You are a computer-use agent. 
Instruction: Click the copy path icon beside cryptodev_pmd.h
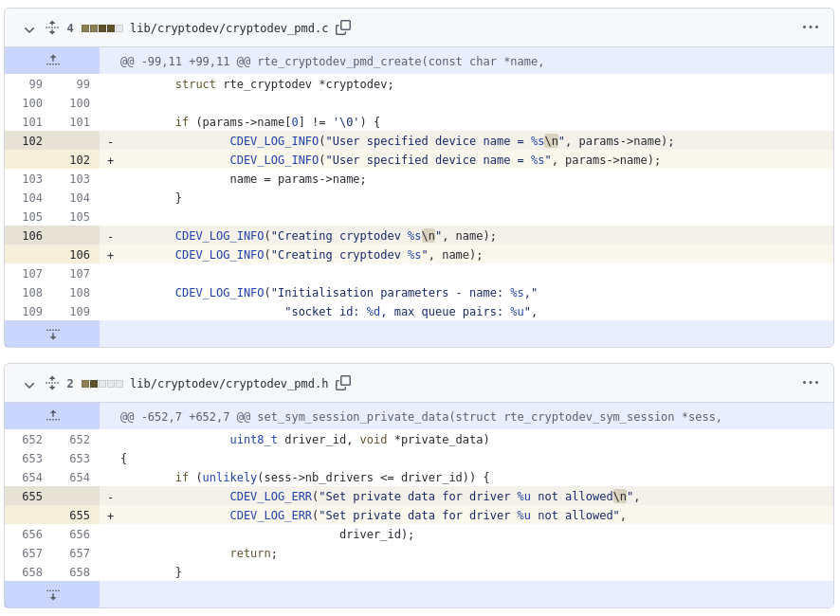point(342,383)
